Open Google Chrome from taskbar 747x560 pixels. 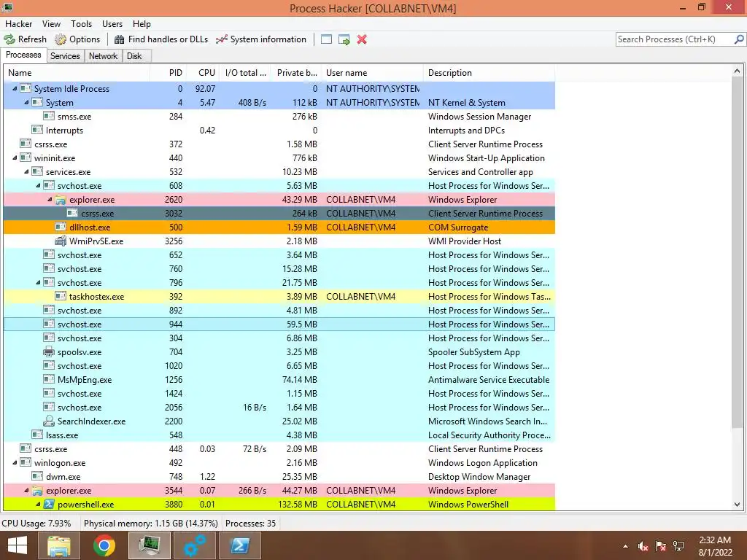(104, 545)
